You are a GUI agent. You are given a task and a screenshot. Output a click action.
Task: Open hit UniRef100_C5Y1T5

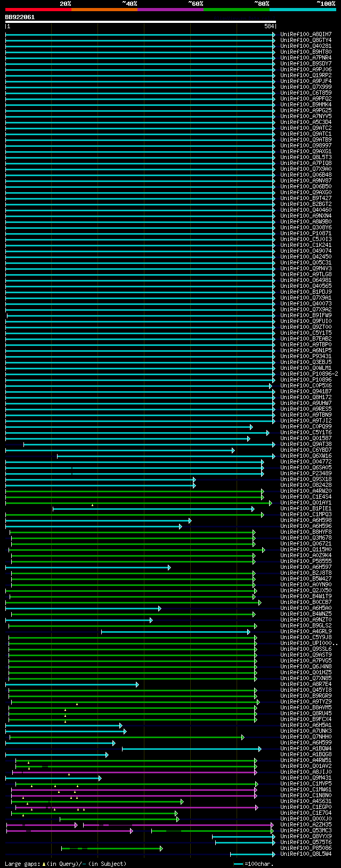click(x=306, y=333)
